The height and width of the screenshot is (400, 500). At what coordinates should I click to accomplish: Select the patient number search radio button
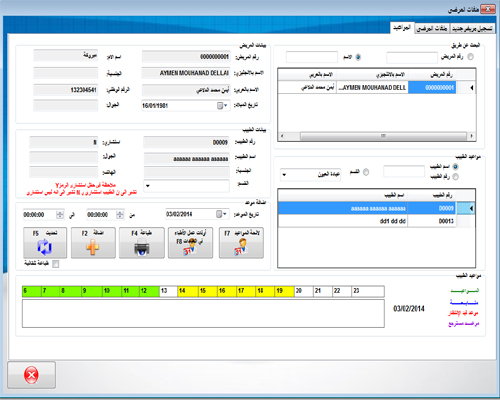pos(470,57)
